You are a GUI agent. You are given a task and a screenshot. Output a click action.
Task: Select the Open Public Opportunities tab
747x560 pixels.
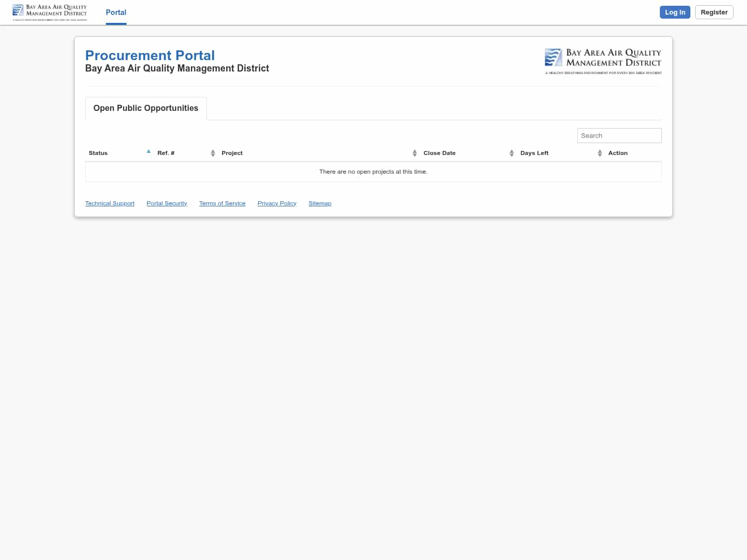point(146,108)
